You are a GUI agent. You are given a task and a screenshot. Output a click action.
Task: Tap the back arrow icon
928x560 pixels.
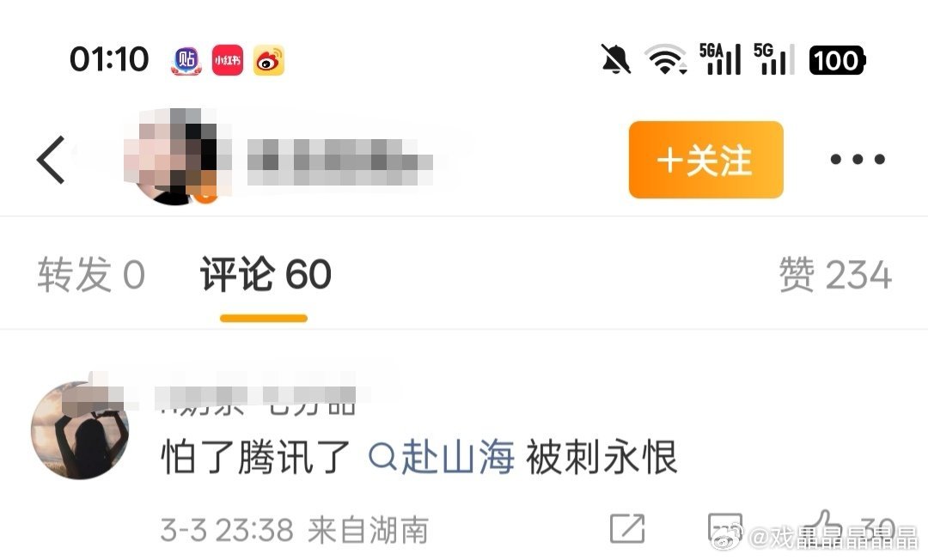51,160
